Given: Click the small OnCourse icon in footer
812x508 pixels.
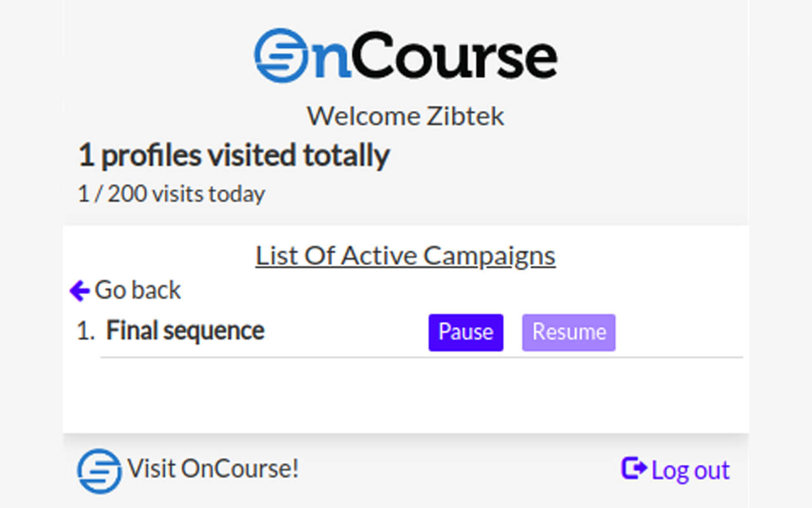Looking at the screenshot, I should click(x=100, y=471).
